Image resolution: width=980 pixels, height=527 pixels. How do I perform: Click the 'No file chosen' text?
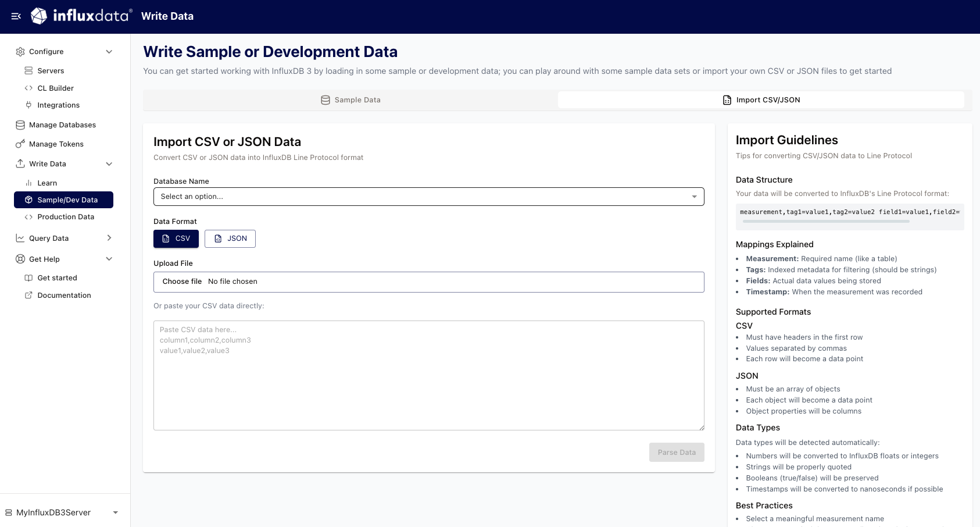[233, 282]
